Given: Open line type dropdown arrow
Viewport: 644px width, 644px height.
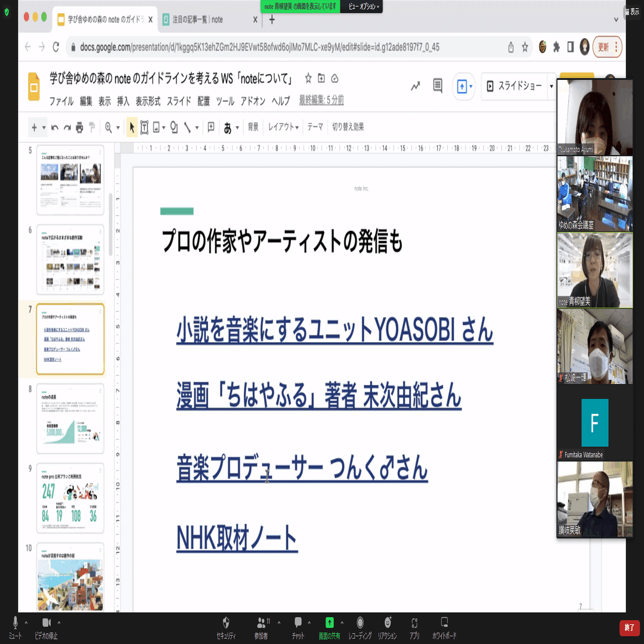Looking at the screenshot, I should tap(197, 128).
